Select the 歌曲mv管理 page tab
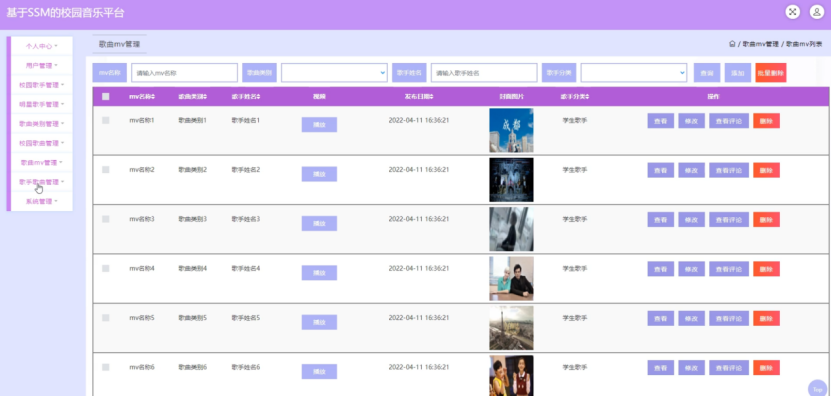 coord(119,45)
